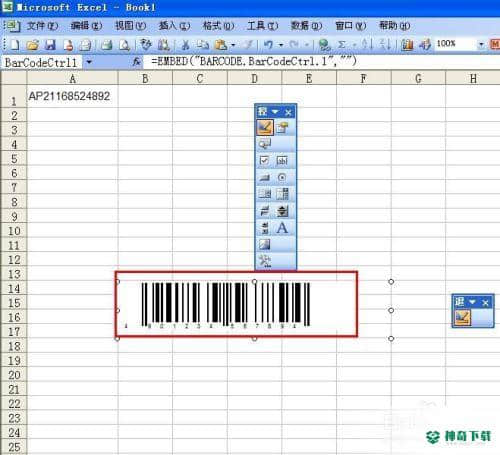Select cell A1 containing AP21168524892

(72, 97)
